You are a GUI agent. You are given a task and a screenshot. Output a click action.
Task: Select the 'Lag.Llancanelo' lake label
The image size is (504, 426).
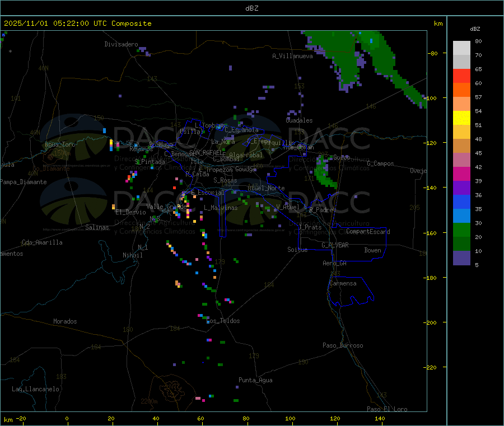pyautogui.click(x=36, y=389)
